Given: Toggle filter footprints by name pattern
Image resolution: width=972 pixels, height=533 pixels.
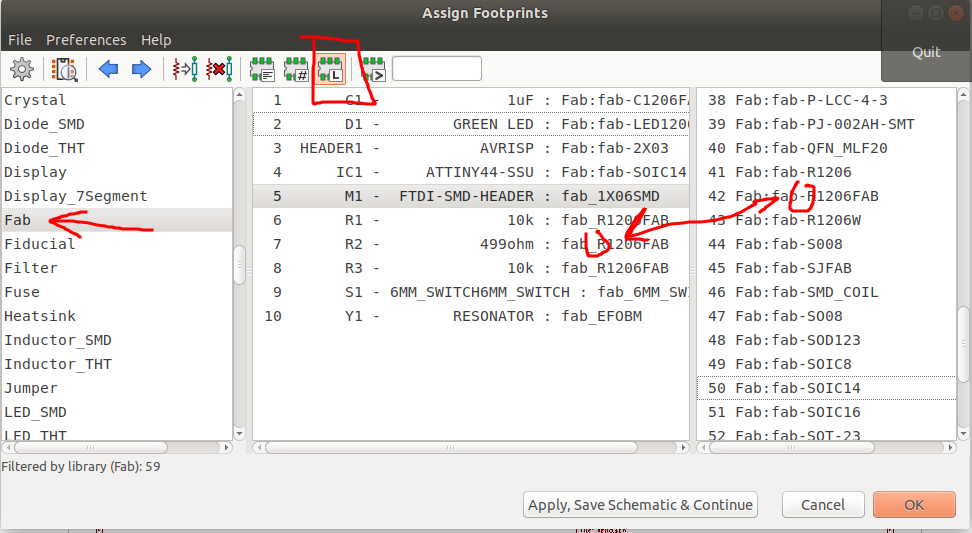Looking at the screenshot, I should (x=373, y=69).
